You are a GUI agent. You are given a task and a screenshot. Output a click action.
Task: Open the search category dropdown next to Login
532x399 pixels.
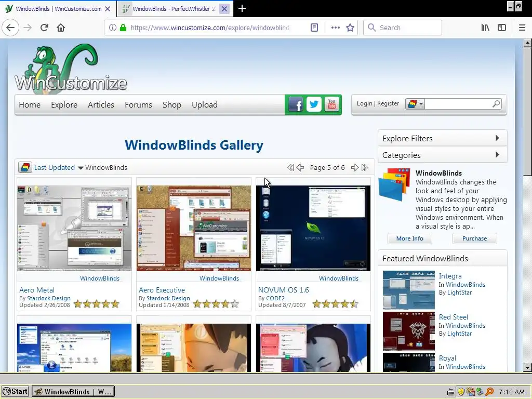[x=415, y=104]
